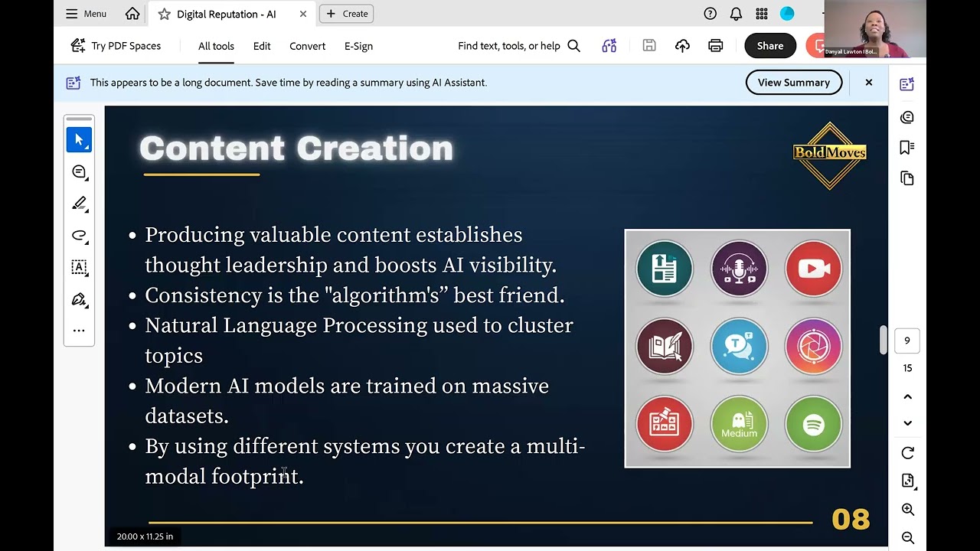This screenshot has width=980, height=551.
Task: Open Try PDF Spaces
Action: point(116,46)
